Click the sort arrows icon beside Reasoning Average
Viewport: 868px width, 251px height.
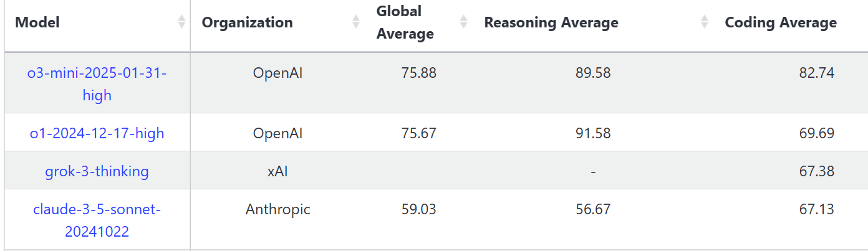(x=705, y=22)
